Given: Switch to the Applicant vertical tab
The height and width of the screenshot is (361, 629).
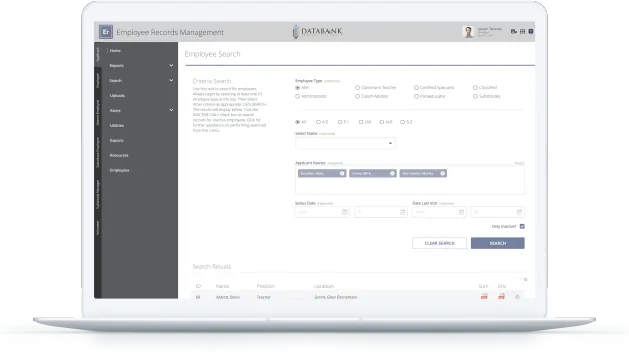Looking at the screenshot, I should pos(97,55).
